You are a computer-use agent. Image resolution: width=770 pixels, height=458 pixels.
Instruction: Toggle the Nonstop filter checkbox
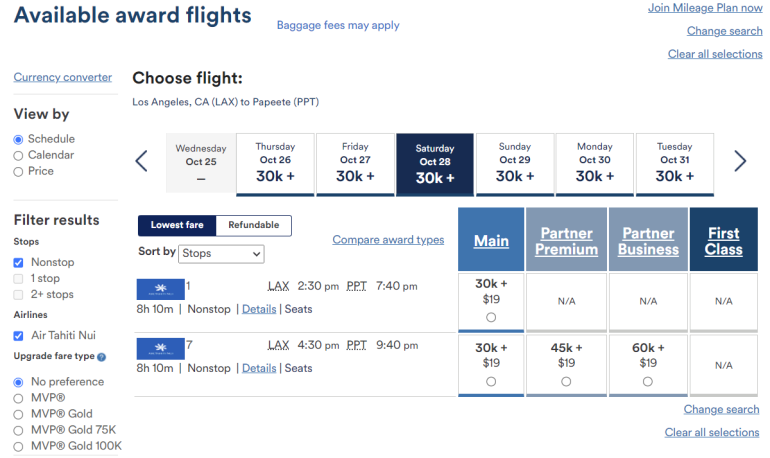point(19,262)
